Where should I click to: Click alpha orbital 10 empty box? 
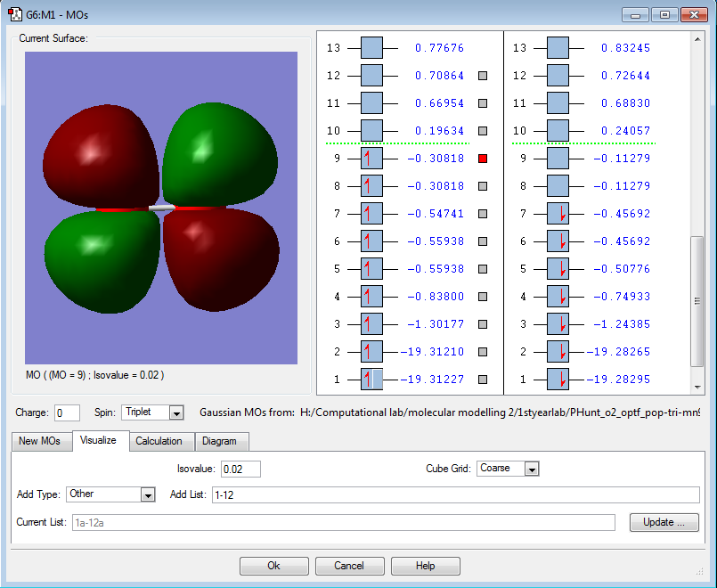coord(371,131)
